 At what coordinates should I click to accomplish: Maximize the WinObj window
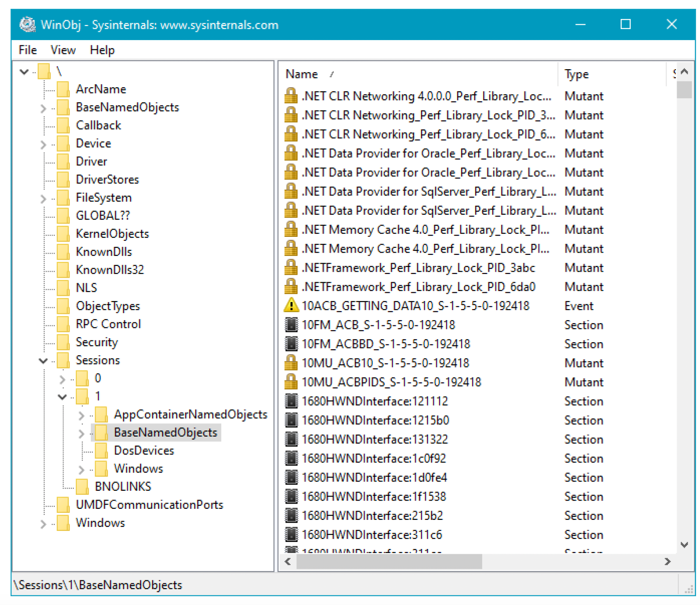[626, 24]
